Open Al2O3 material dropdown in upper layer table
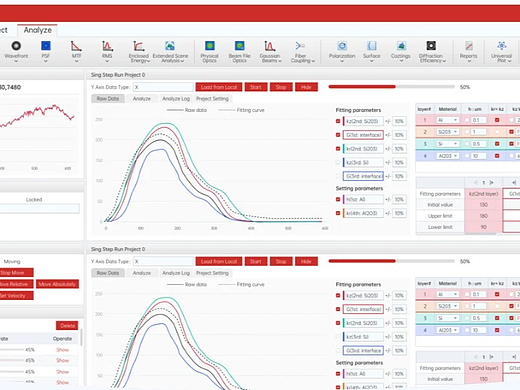This screenshot has width=520, height=390. [448, 156]
